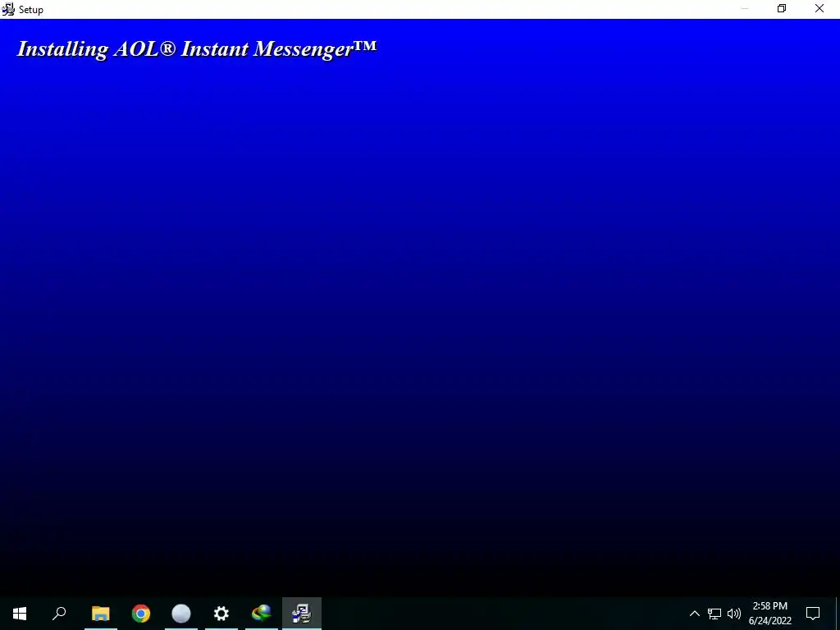Screen dimensions: 840x630
Task: Close the Setup window
Action: pos(819,8)
